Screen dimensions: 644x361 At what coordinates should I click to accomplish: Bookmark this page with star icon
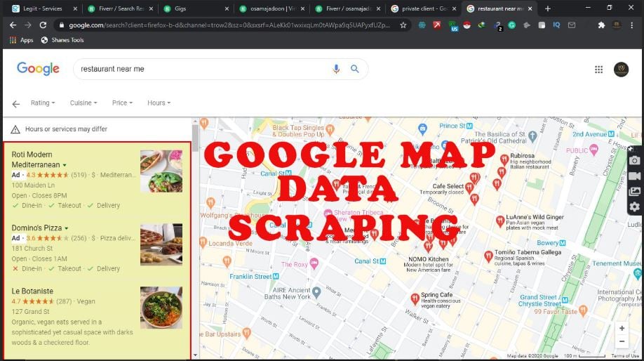tap(403, 25)
